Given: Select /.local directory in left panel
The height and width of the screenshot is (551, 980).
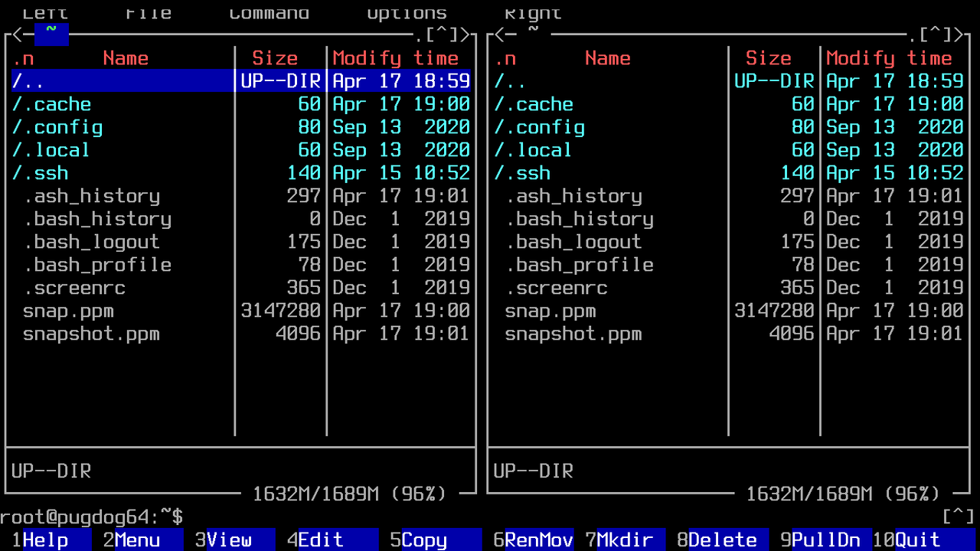Looking at the screenshot, I should [240, 149].
